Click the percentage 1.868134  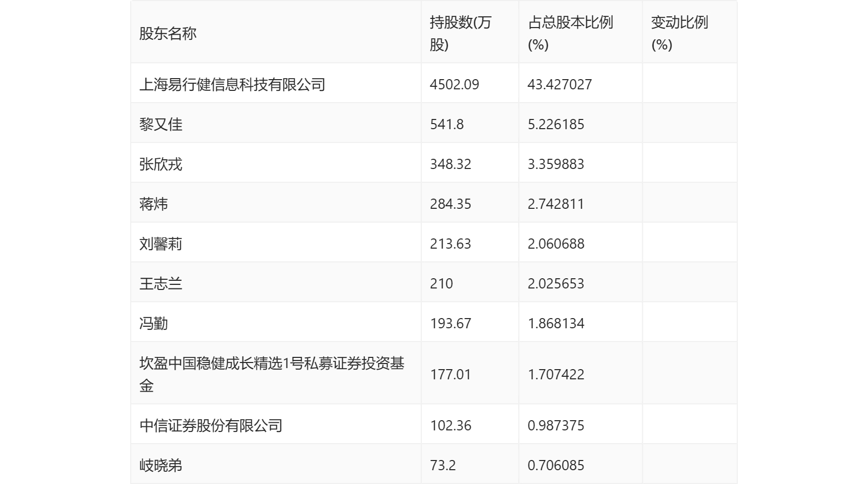pyautogui.click(x=556, y=323)
